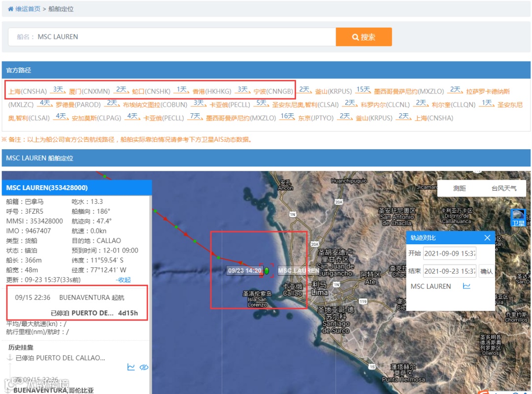Click the 目的地：CALLAO destination text
This screenshot has height=394, width=532.
tap(96, 241)
